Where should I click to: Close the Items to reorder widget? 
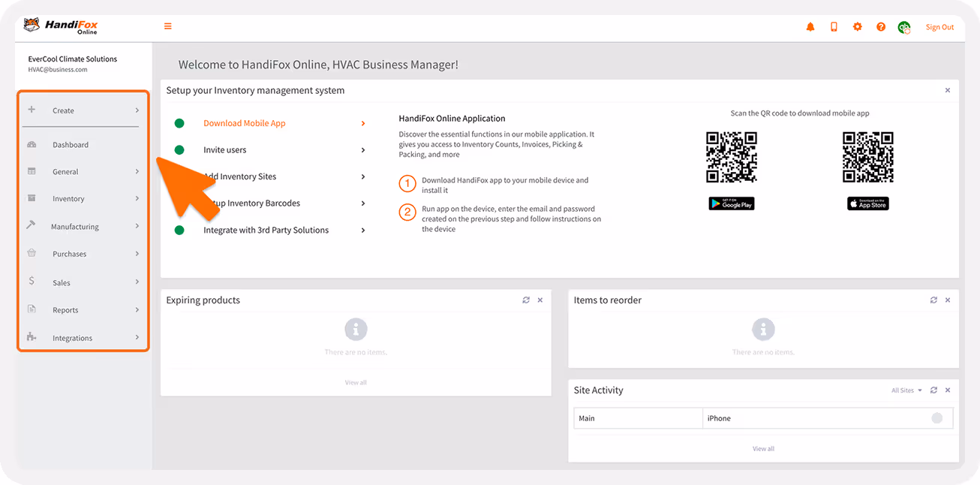pos(948,300)
